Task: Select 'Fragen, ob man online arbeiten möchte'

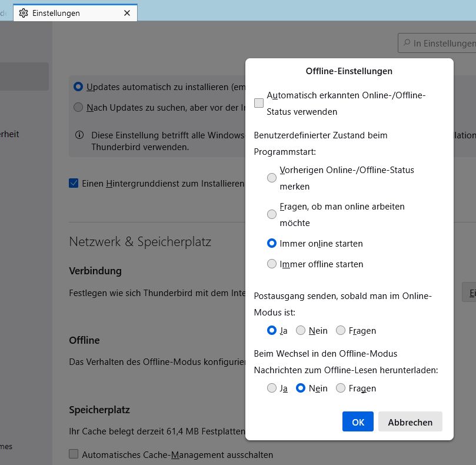Action: 272,214
